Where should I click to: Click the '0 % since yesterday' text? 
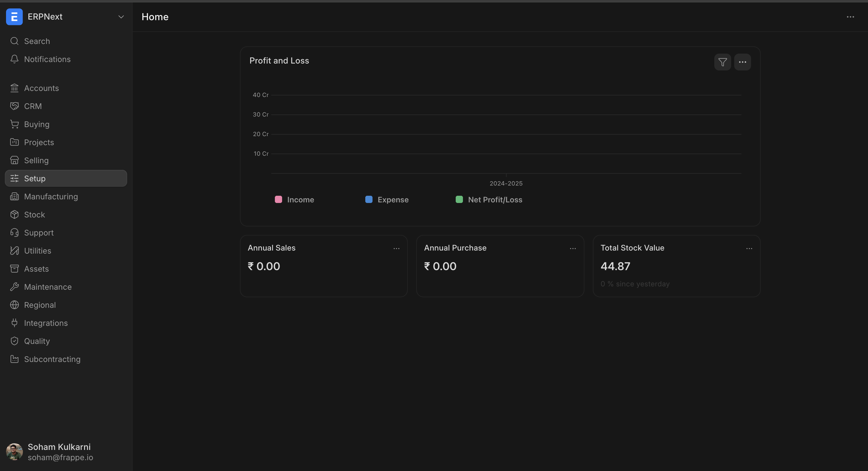[x=635, y=284]
